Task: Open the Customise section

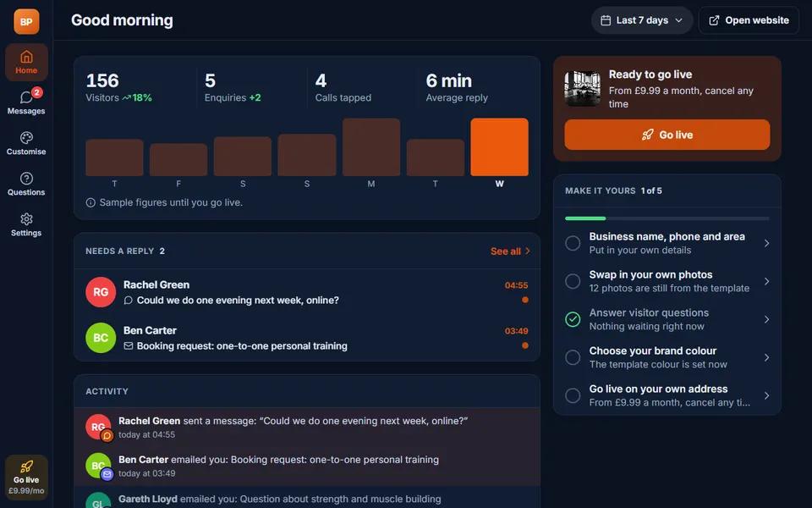Action: coord(26,144)
